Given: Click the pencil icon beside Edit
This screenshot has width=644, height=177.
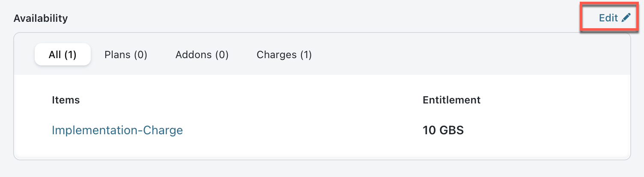Looking at the screenshot, I should coord(626,18).
